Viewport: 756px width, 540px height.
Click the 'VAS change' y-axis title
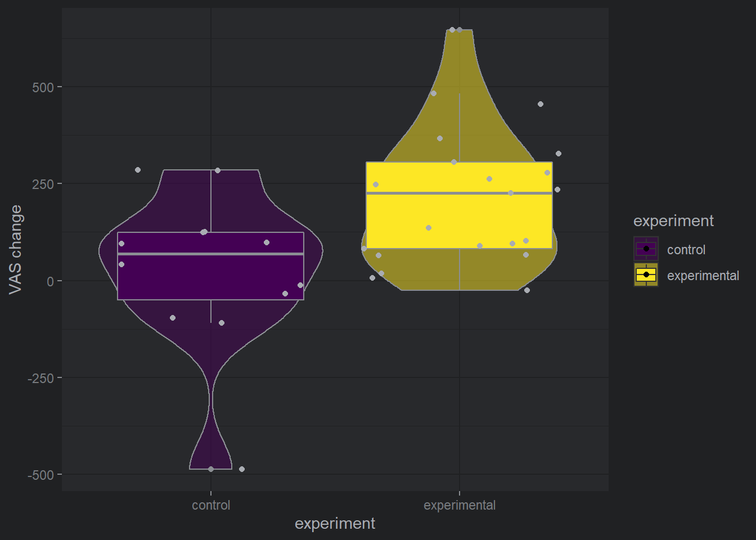point(15,249)
